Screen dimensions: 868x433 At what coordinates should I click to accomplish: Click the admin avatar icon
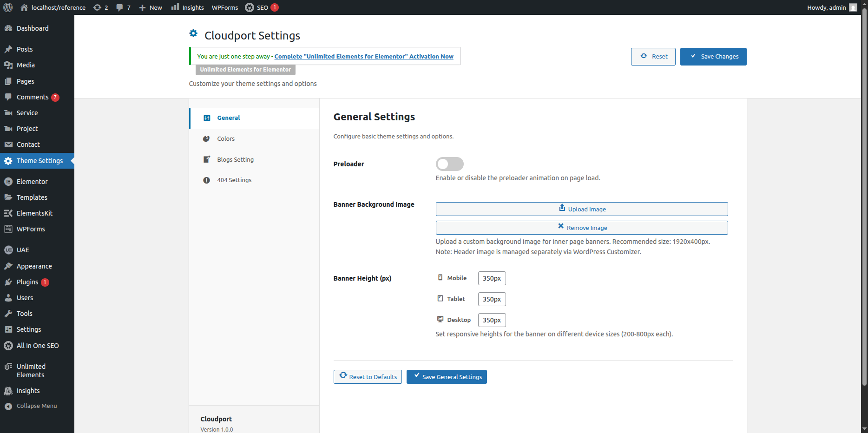coord(853,7)
